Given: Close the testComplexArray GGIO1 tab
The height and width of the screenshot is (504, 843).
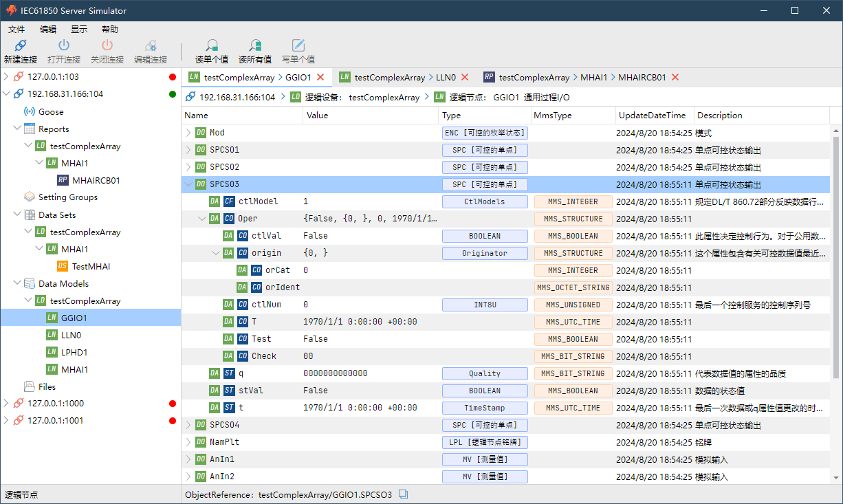Looking at the screenshot, I should (320, 77).
